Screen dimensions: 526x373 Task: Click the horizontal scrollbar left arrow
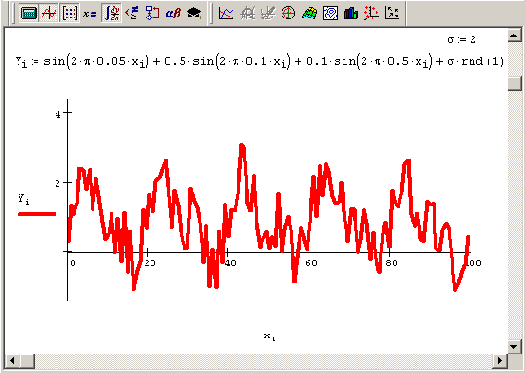click(12, 361)
